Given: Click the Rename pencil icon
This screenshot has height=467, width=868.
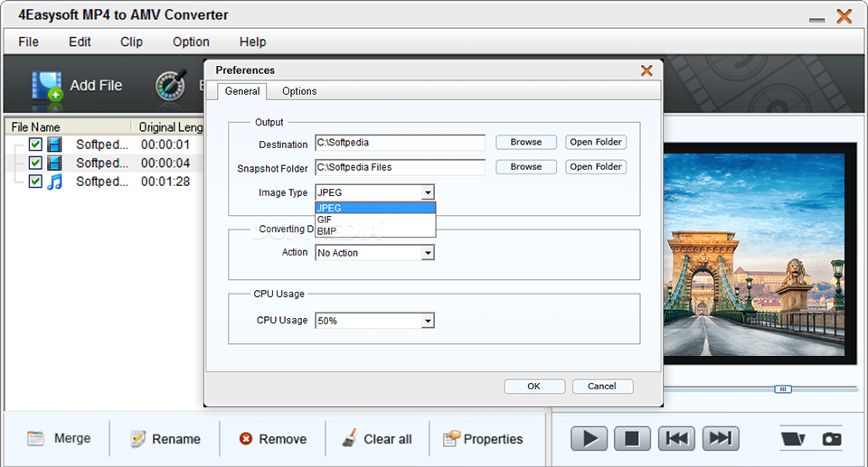Looking at the screenshot, I should pos(137,439).
